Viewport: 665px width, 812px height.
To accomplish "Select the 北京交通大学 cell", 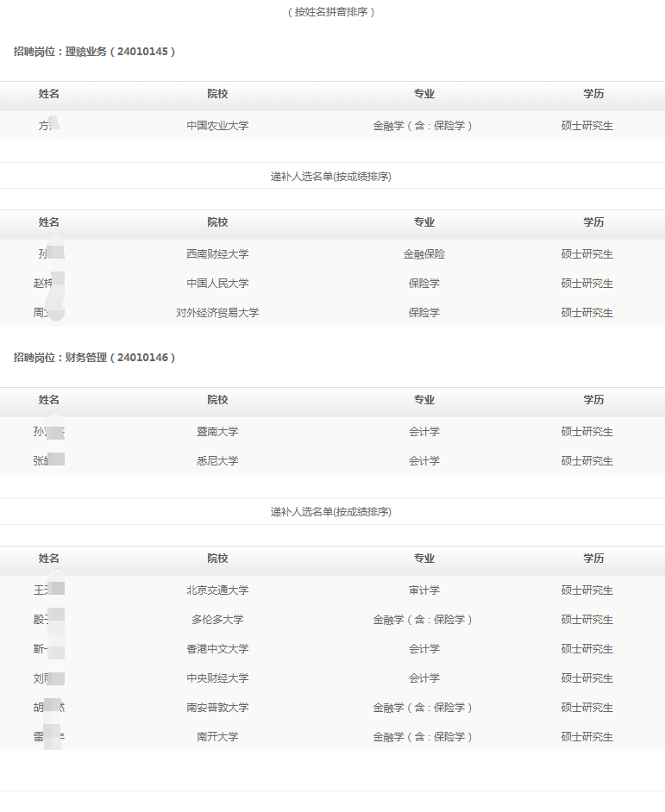I will coord(217,590).
